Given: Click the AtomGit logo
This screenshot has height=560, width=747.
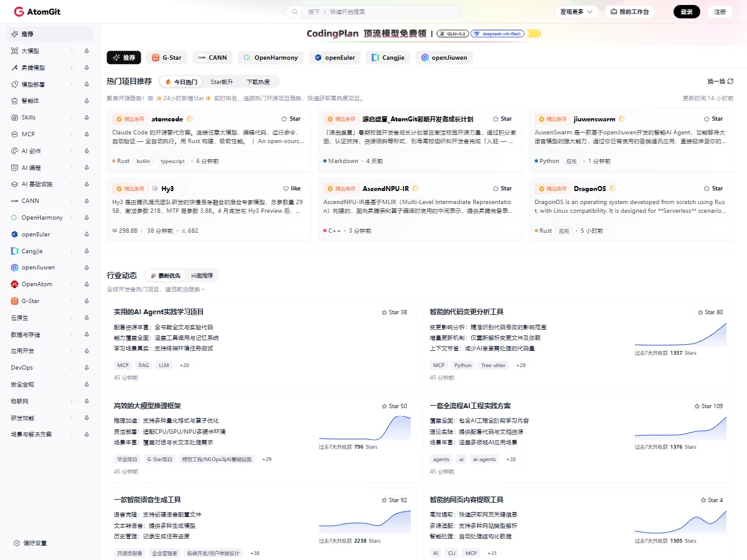Looking at the screenshot, I should coord(37,12).
